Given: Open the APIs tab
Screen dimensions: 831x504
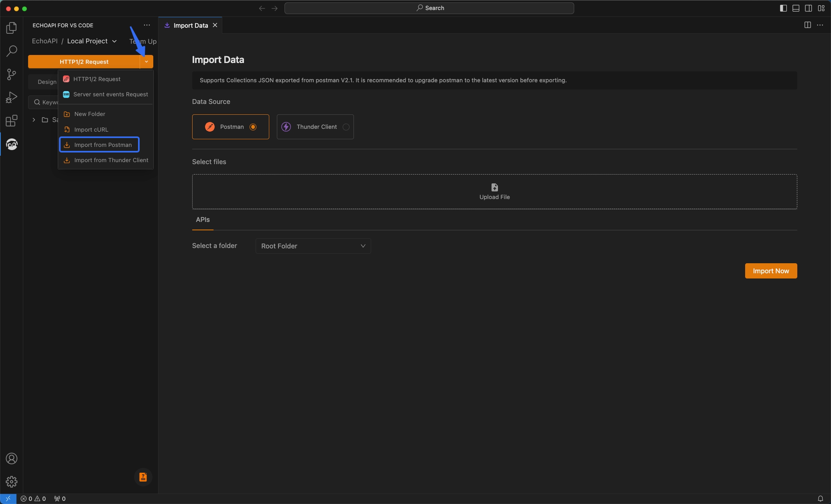Looking at the screenshot, I should tap(202, 219).
